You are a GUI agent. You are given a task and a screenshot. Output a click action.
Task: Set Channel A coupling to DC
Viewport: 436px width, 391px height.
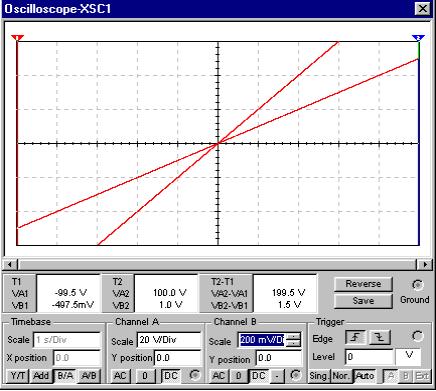(x=171, y=376)
